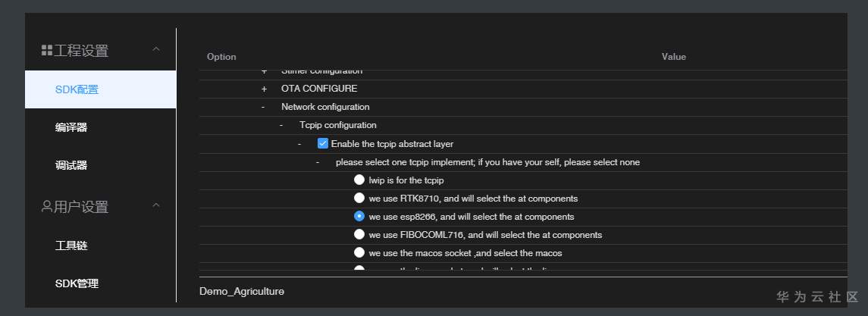Viewport: 868px width, 316px height.
Task: Click the Value column header
Action: (x=673, y=57)
